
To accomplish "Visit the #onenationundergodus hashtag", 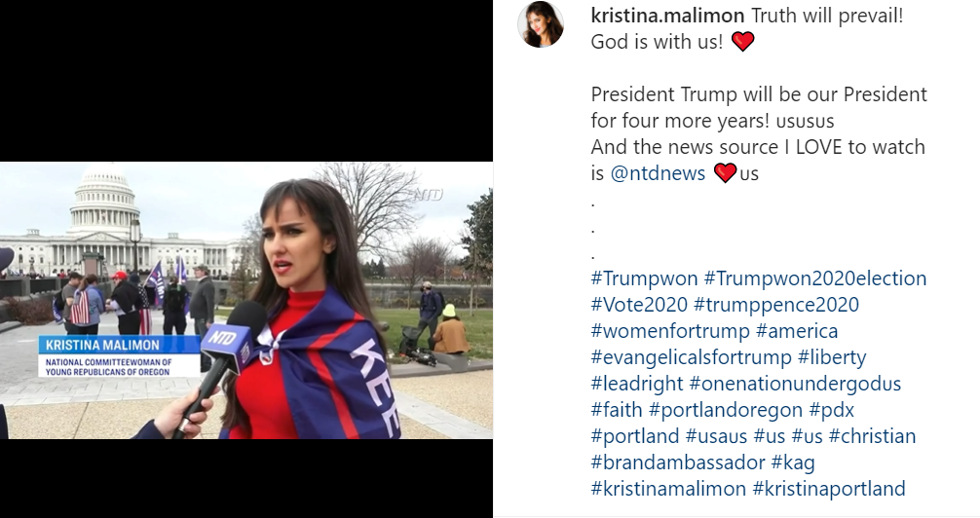I will tap(795, 383).
